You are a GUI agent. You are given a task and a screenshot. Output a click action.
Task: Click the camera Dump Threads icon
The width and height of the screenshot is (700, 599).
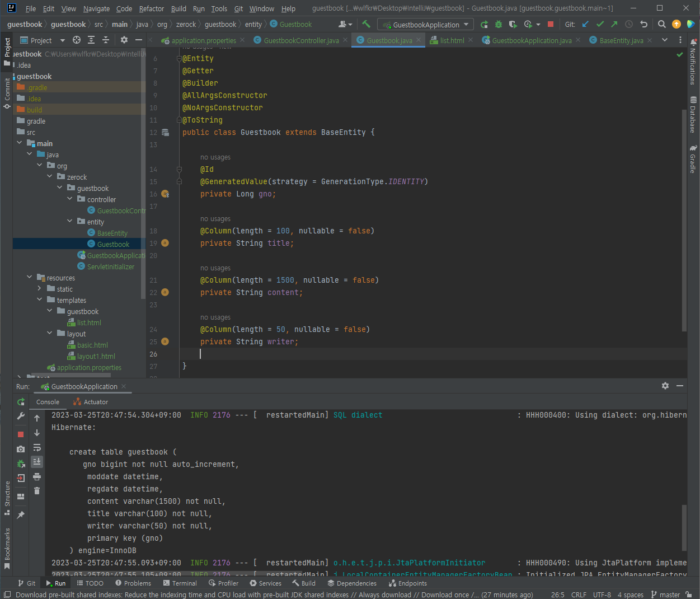[x=21, y=449]
